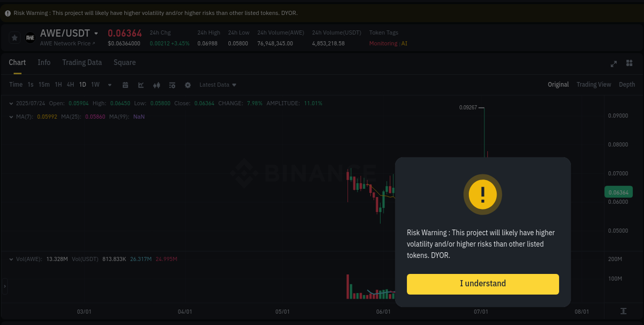Click the AWE token logo

[29, 37]
